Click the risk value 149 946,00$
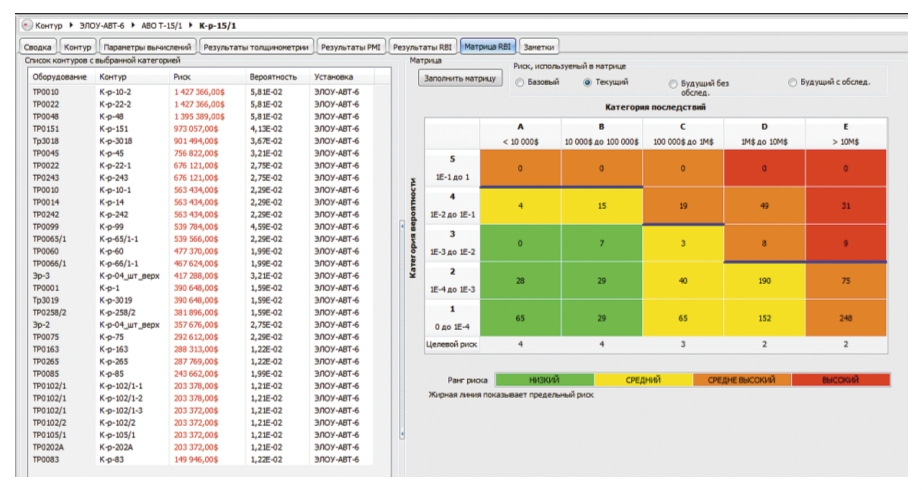The image size is (924, 490). pyautogui.click(x=196, y=459)
